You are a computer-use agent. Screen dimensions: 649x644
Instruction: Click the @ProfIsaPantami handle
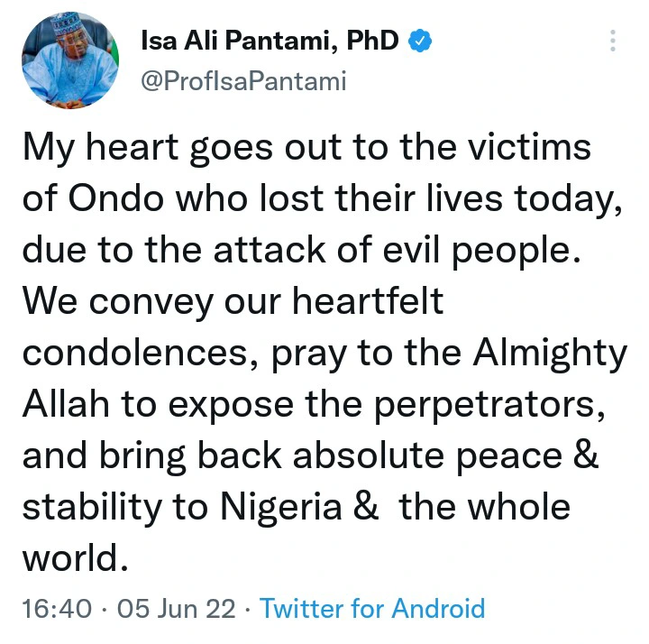tap(243, 82)
